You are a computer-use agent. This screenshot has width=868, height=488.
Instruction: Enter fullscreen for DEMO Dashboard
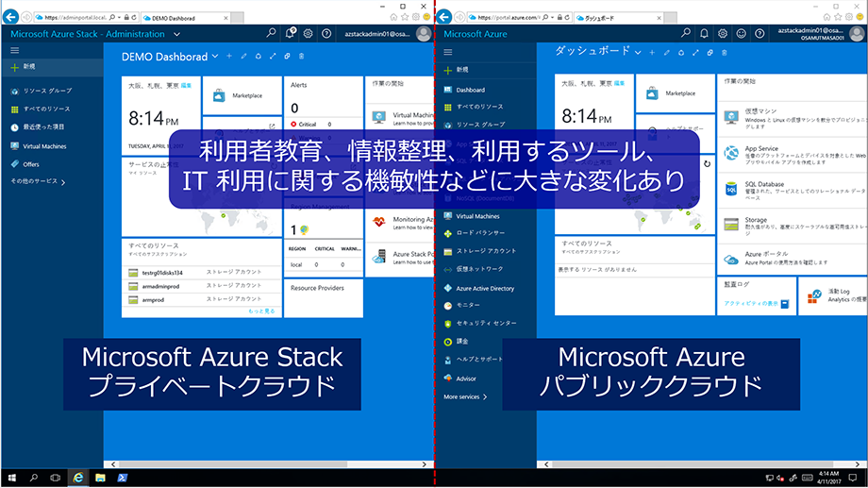[273, 56]
